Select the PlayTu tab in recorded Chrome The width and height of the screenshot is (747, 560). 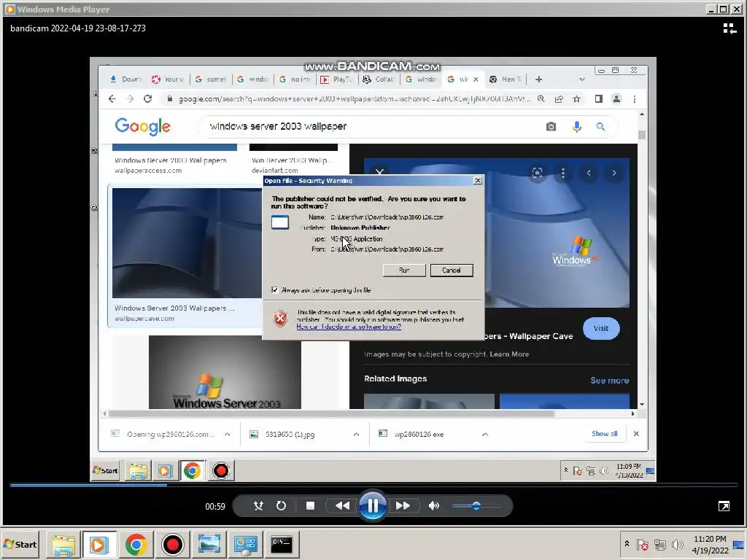pyautogui.click(x=338, y=79)
